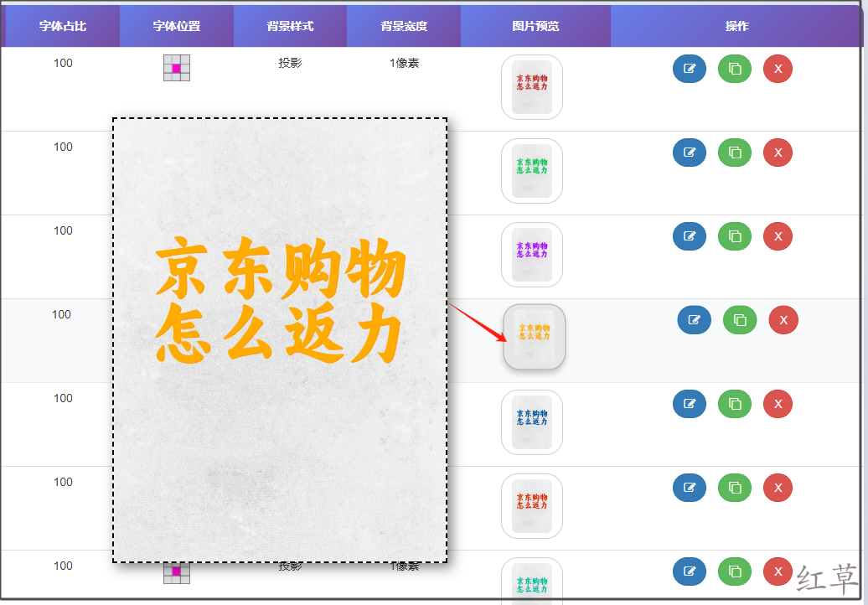
Task: Select the 100 value in the bottom row
Action: (x=63, y=566)
